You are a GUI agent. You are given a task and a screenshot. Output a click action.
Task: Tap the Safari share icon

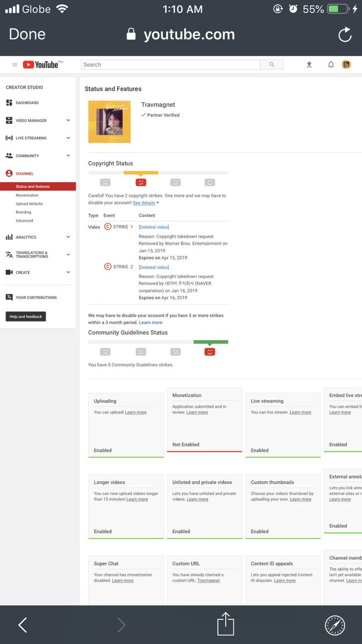point(226,624)
